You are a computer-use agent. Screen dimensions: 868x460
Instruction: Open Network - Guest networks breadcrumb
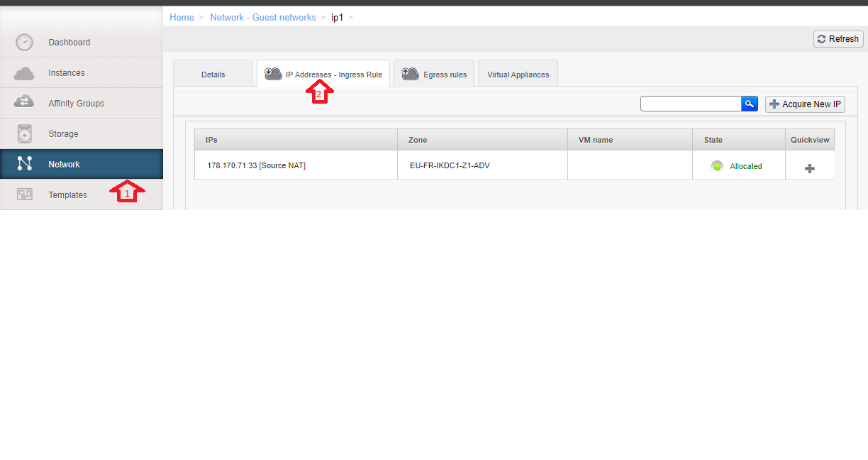(263, 17)
